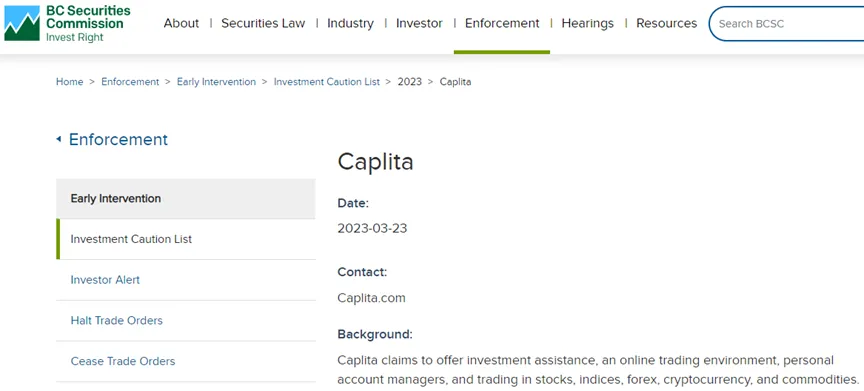Follow the Investment Caution List breadcrumb
Image resolution: width=864 pixels, height=391 pixels.
coord(327,82)
